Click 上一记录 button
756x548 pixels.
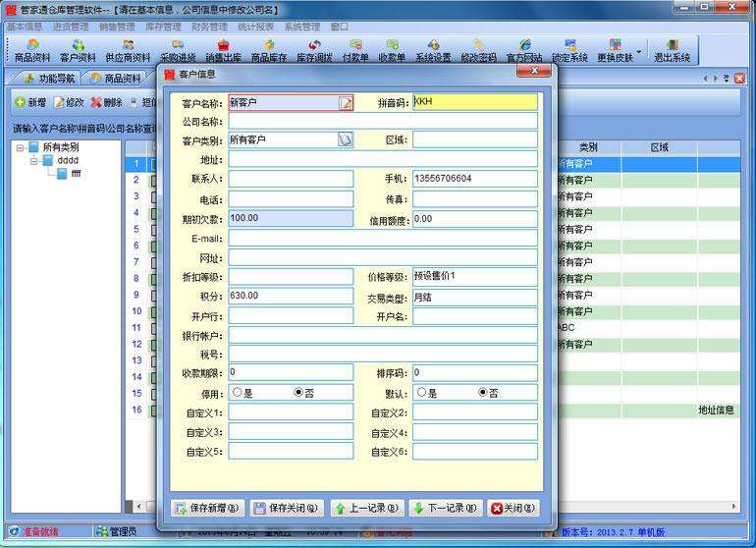point(367,508)
